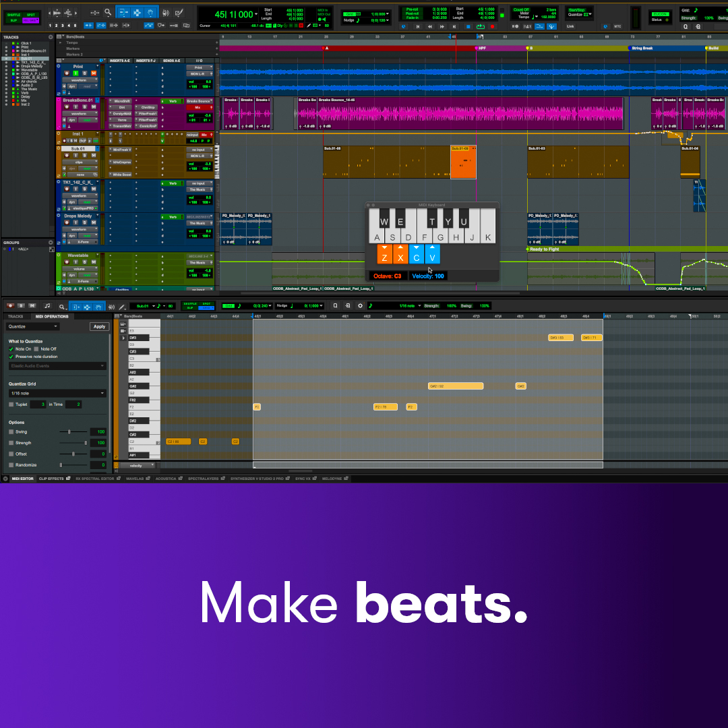Click the SPOT edit mode button
Viewport: 728px width, 728px height.
[30, 15]
